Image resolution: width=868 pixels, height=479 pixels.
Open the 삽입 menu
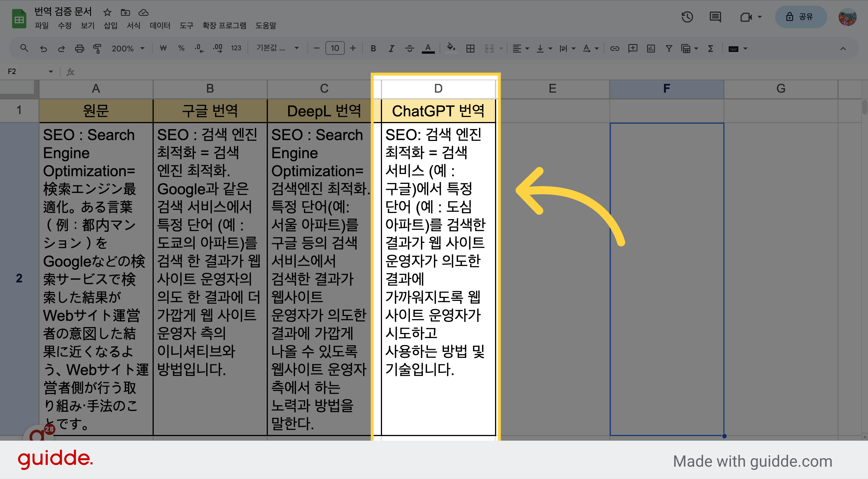(110, 26)
